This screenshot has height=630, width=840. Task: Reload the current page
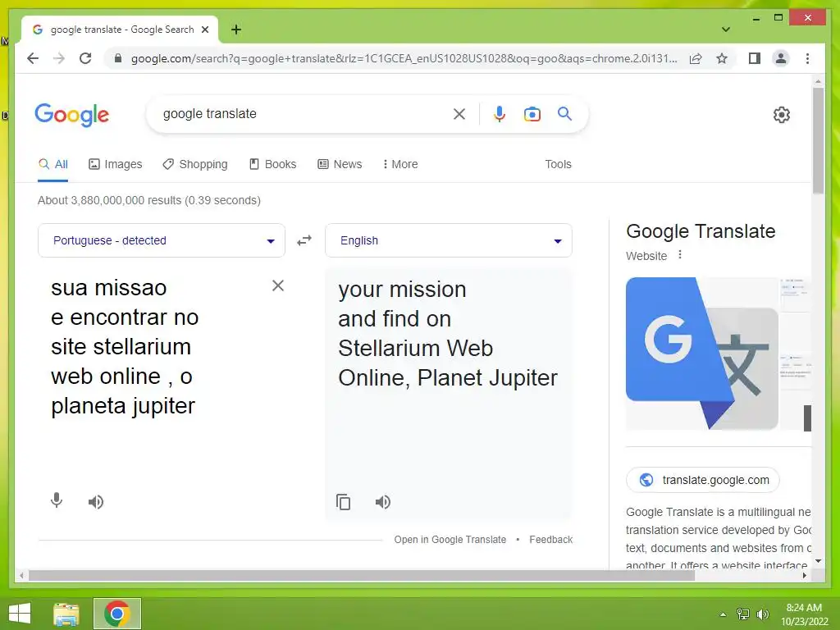[x=85, y=58]
